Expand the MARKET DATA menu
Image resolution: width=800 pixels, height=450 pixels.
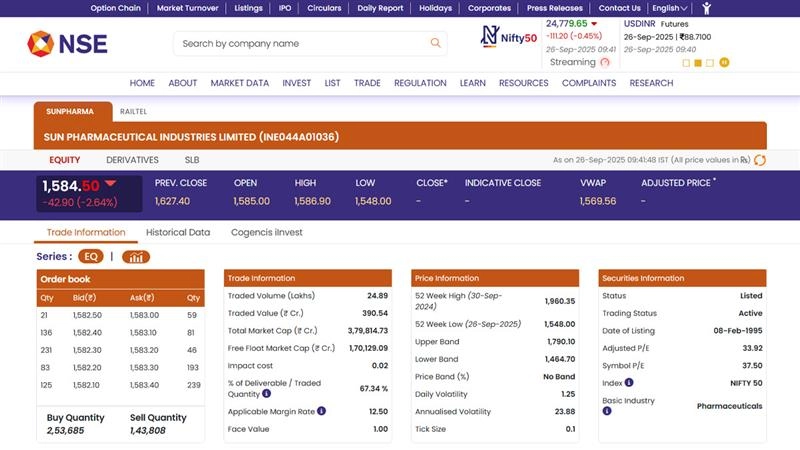tap(239, 83)
